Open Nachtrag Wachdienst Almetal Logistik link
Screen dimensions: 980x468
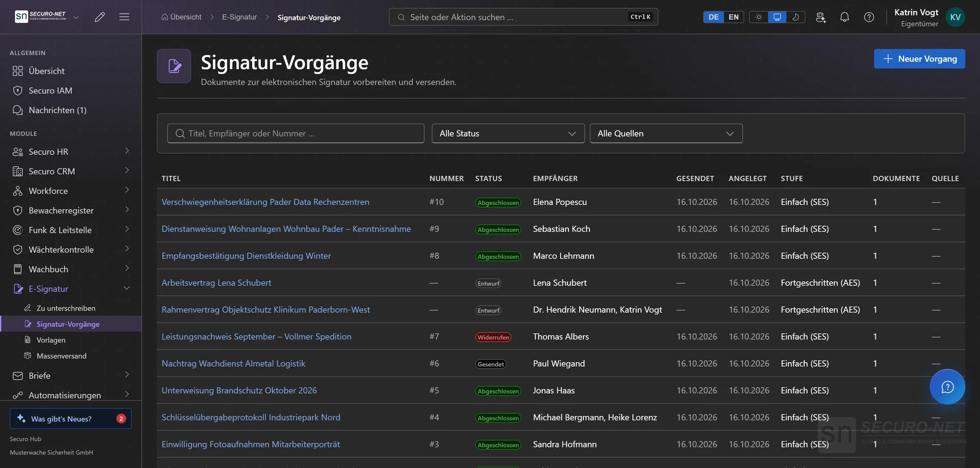click(x=233, y=364)
